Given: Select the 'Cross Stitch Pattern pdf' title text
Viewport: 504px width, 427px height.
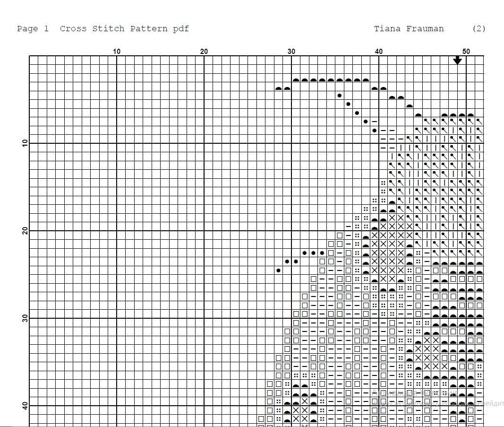Looking at the screenshot, I should (124, 29).
